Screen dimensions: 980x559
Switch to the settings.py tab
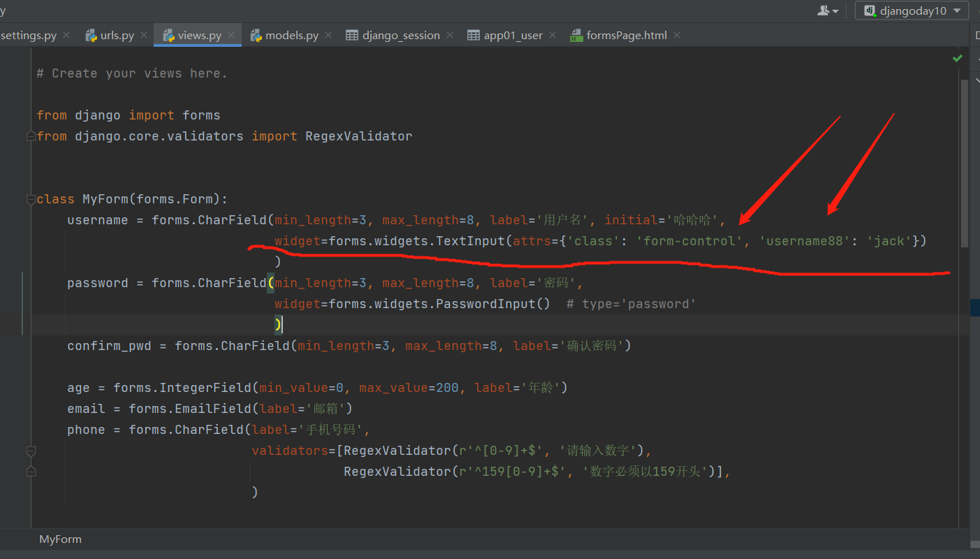(29, 35)
